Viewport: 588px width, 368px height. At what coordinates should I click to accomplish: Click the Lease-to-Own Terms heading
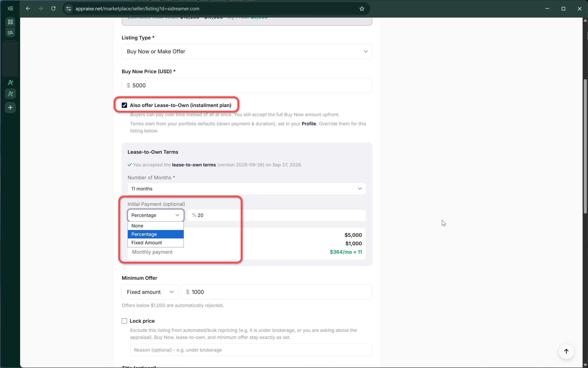coord(153,152)
